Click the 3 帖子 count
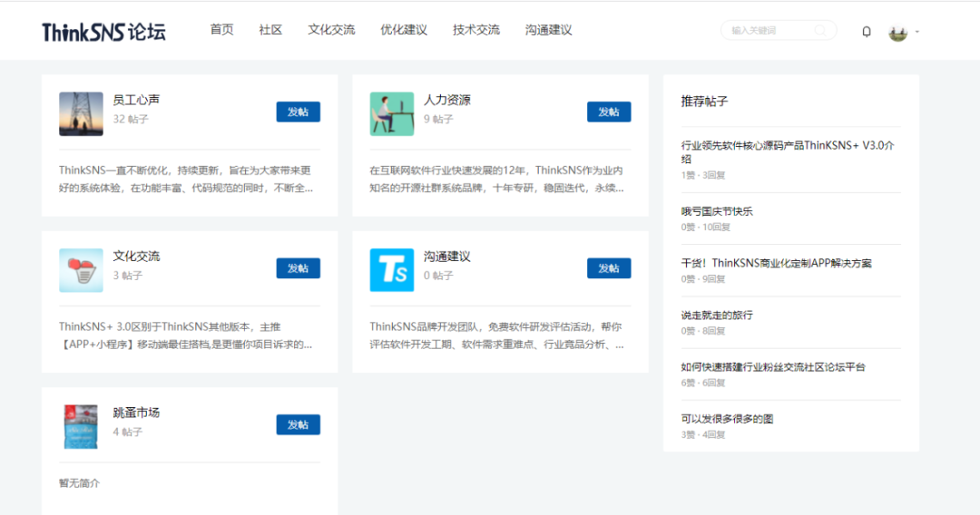The height and width of the screenshot is (515, 980). pos(128,276)
